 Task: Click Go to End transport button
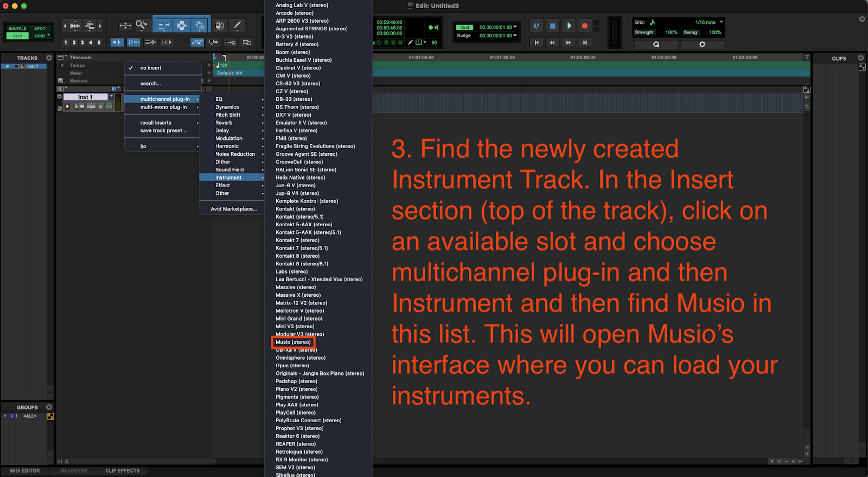pos(585,42)
